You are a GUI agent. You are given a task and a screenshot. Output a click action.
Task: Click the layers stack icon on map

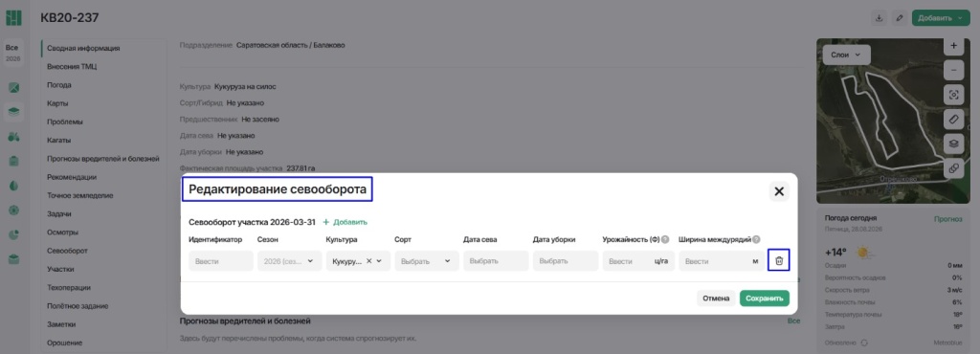pos(953,143)
